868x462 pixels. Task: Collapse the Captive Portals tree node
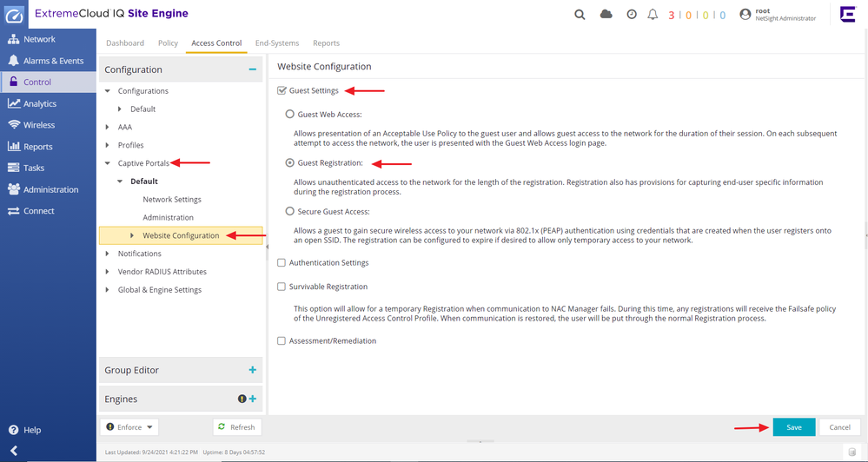[x=108, y=163]
